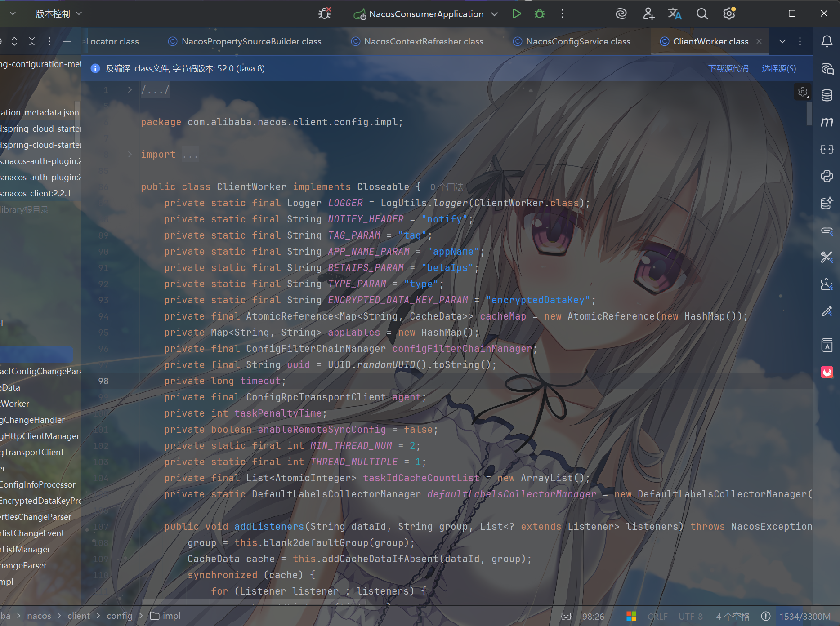Click the warning circle icon in status bar
This screenshot has width=840, height=626.
click(765, 616)
